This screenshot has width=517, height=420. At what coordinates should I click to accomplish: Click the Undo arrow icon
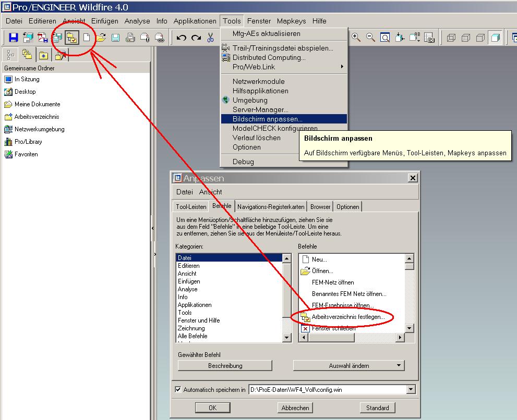click(182, 38)
